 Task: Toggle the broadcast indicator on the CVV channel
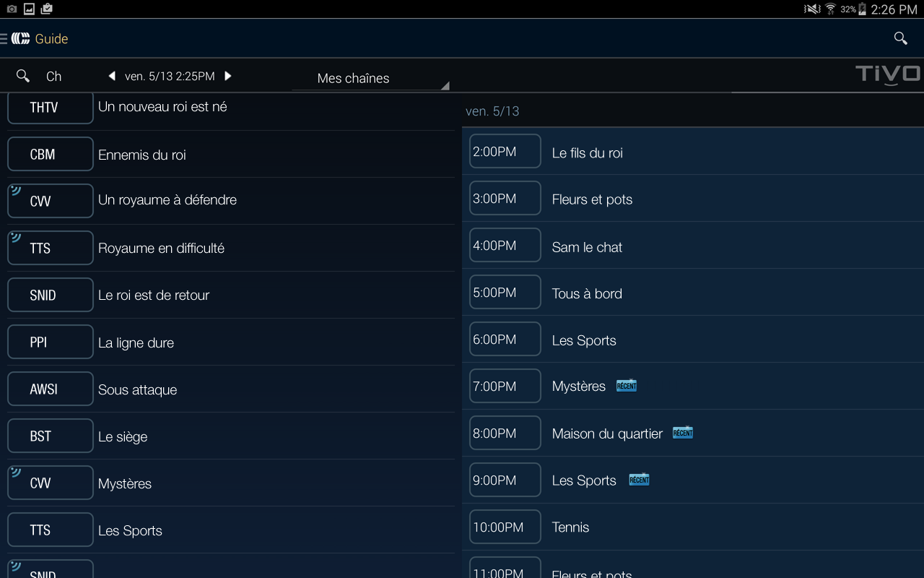click(16, 189)
